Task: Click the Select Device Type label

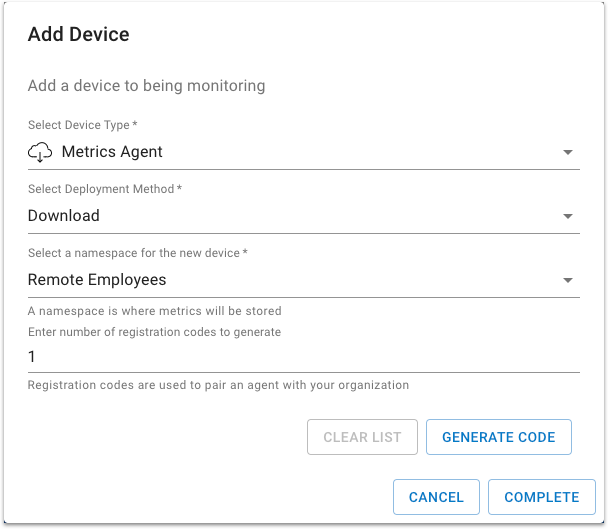Action: [83, 125]
